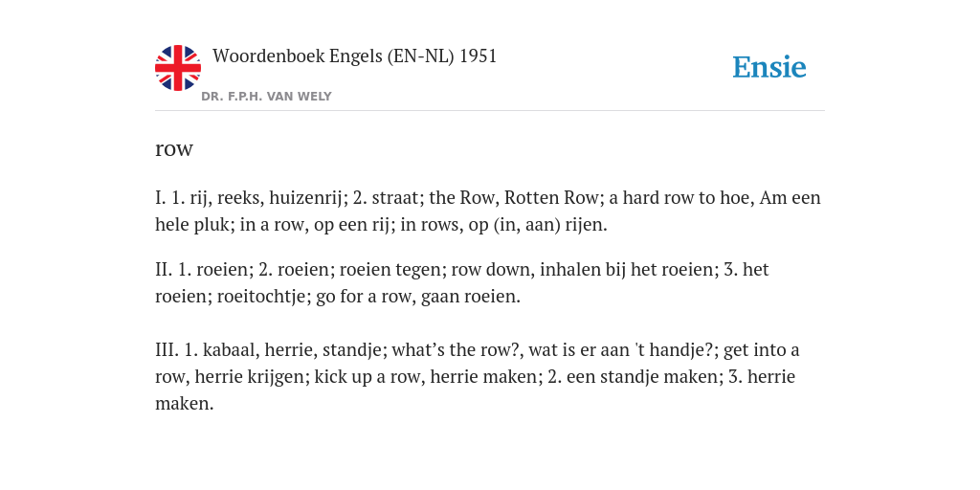Click the headword "row"
This screenshot has width=980, height=490.
pyautogui.click(x=174, y=148)
